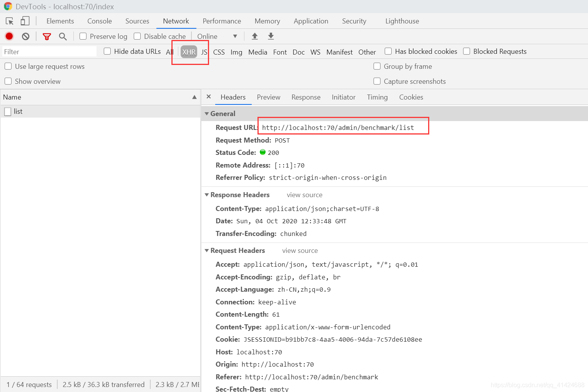Filter requests by Other type

click(x=367, y=52)
